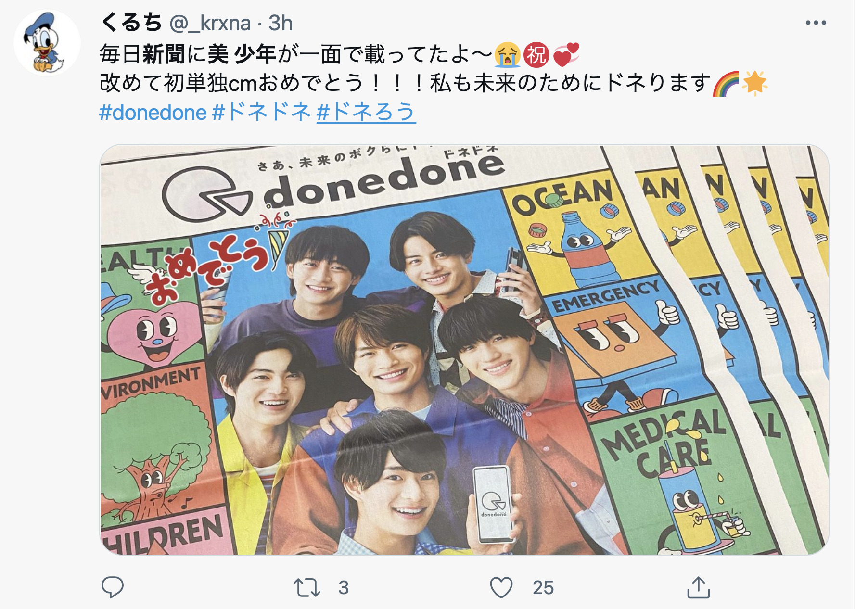The image size is (868, 609).
Task: Click the rainbow emoji in the tweet
Action: click(x=726, y=83)
